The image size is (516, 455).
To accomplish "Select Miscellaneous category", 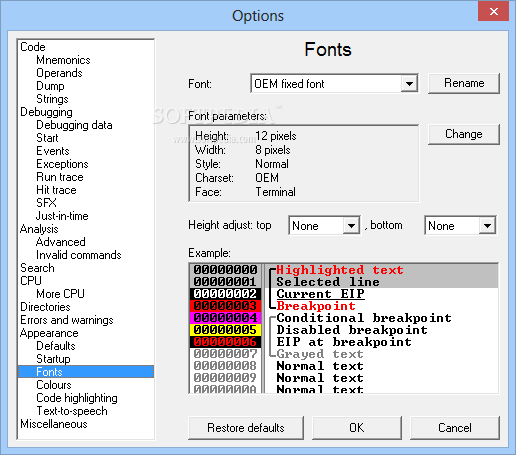I will 54,424.
